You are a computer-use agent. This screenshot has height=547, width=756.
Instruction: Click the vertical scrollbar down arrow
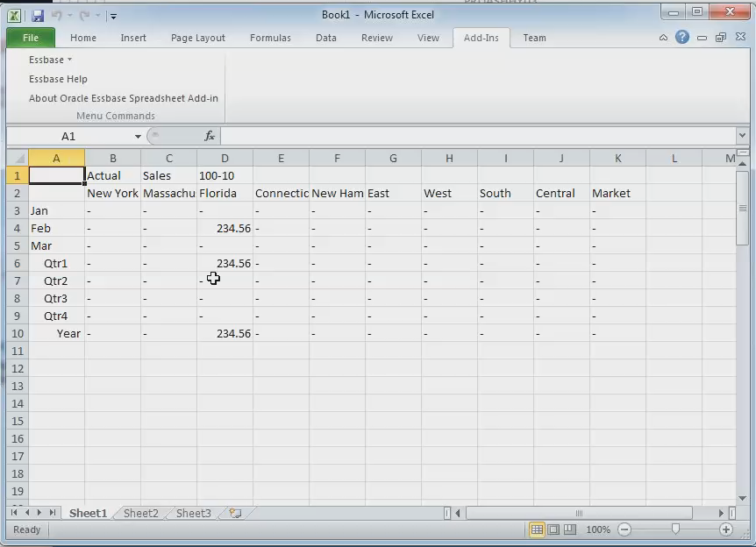click(x=743, y=498)
